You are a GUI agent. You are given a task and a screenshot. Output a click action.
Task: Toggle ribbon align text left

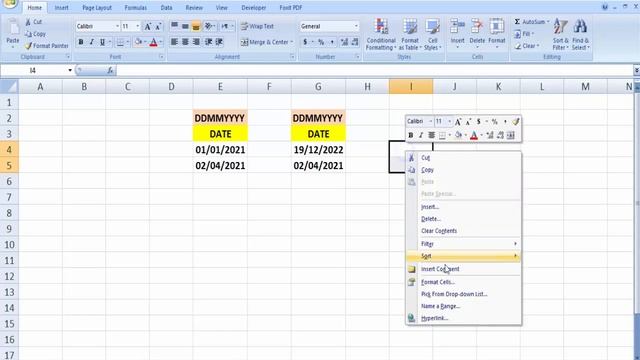[174, 42]
